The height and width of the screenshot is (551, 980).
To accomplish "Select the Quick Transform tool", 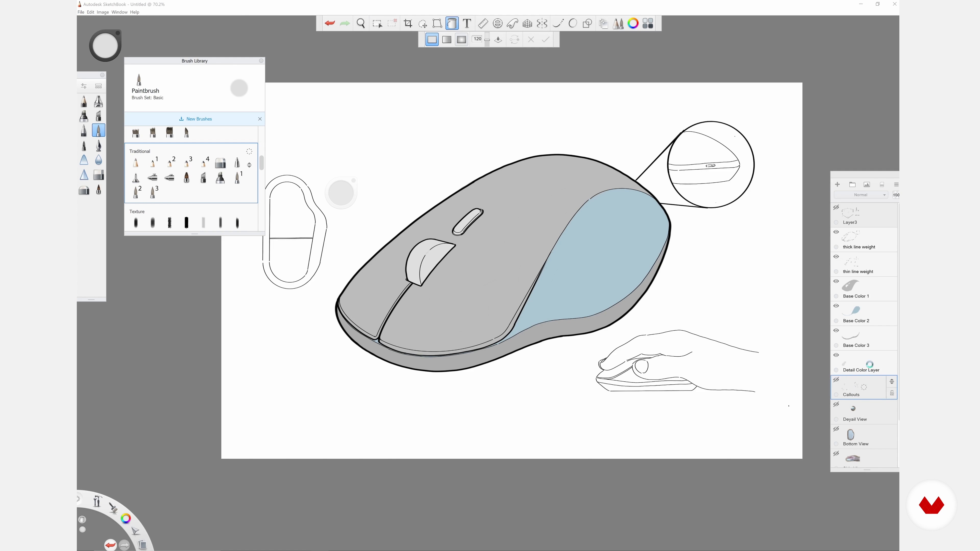I will (x=423, y=23).
